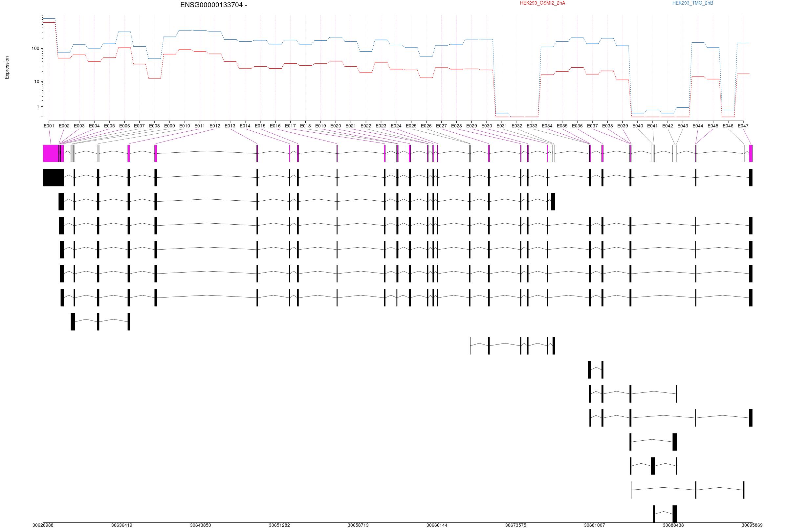
Task: Click exon label E046
Action: click(x=728, y=126)
